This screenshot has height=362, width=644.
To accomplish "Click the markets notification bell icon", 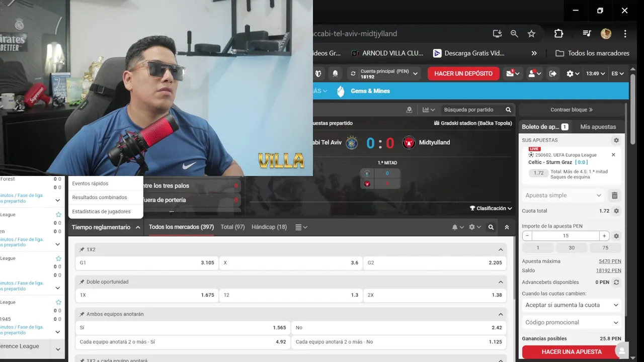I will click(457, 227).
